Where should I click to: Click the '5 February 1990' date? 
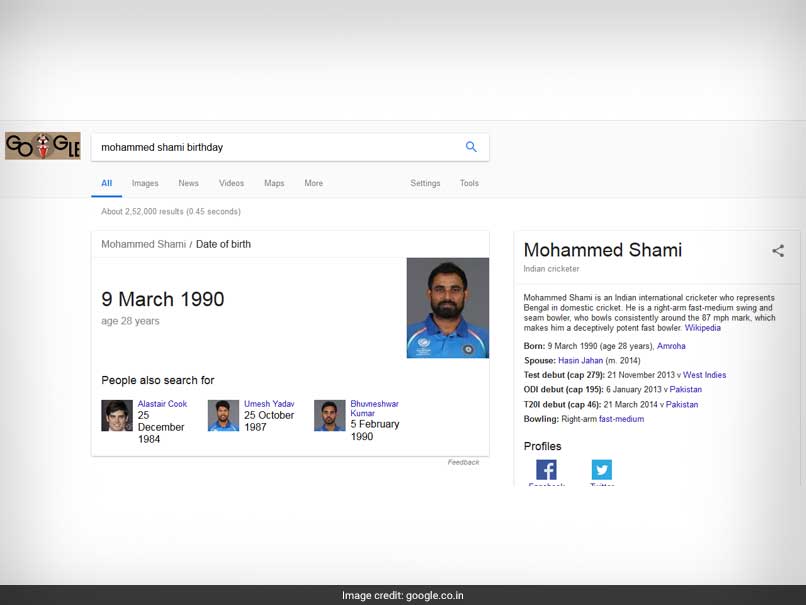coord(375,430)
